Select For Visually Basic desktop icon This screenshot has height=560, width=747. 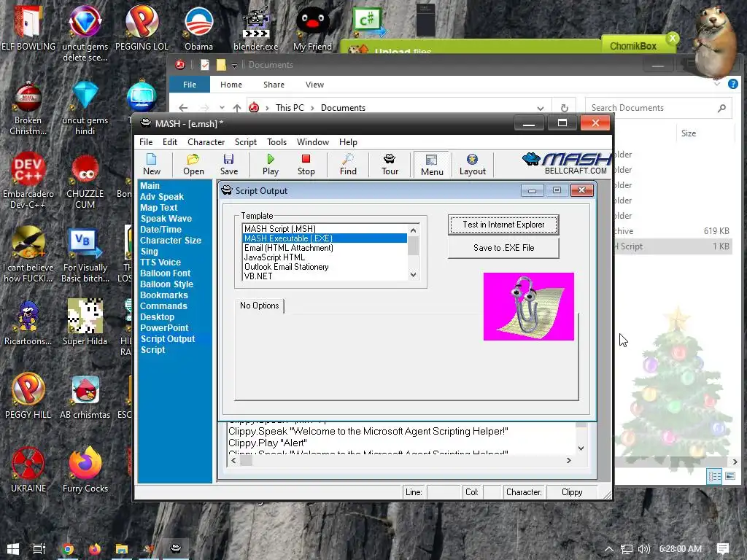tap(85, 254)
